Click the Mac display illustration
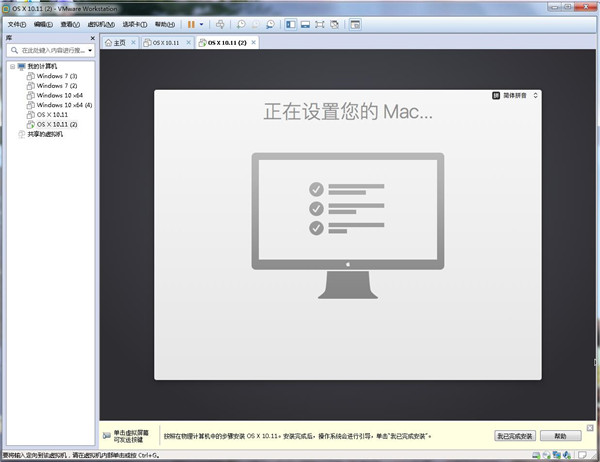Screen dimensions: 600x462 tap(348, 226)
